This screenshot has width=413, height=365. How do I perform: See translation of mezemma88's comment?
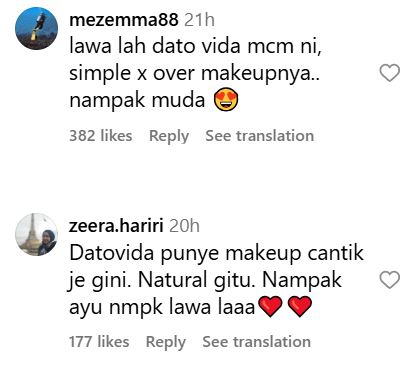pos(260,136)
